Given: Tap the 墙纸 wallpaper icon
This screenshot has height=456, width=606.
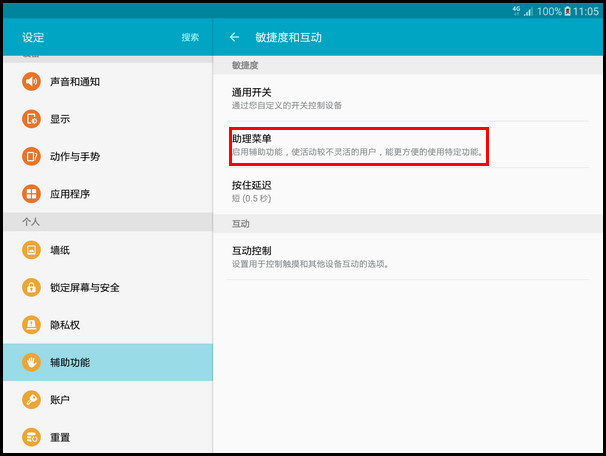Looking at the screenshot, I should (31, 250).
